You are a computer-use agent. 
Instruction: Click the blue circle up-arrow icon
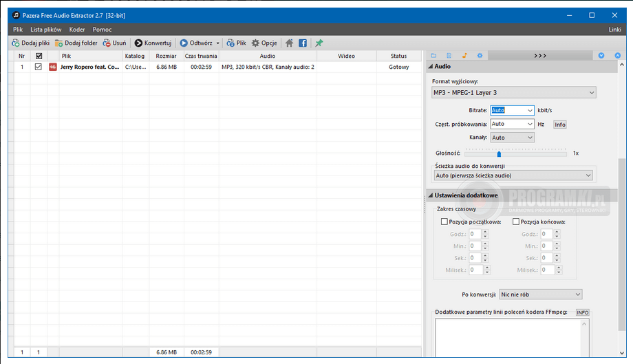618,56
